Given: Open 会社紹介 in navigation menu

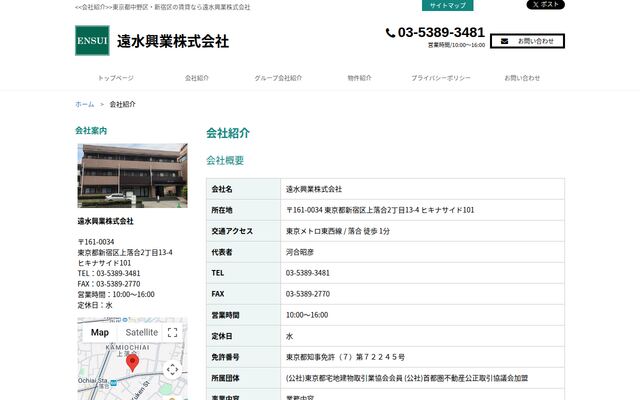Looking at the screenshot, I should click(x=197, y=78).
